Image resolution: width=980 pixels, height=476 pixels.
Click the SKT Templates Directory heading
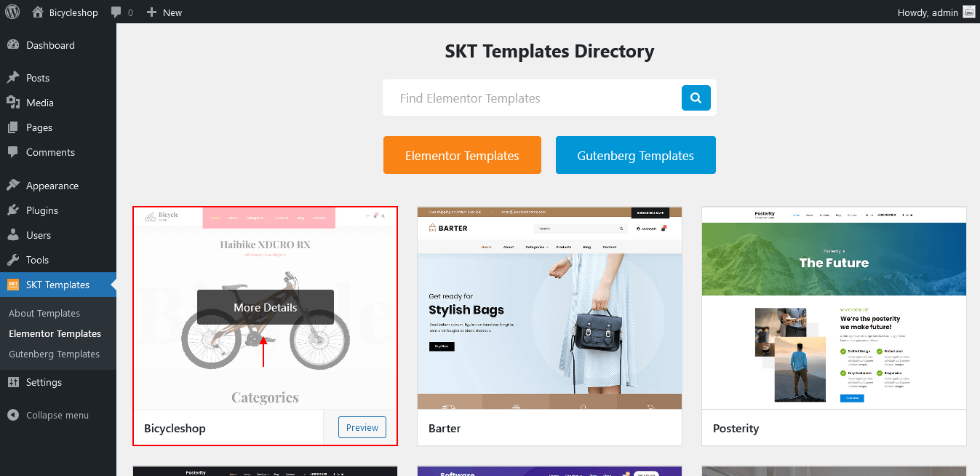click(549, 52)
